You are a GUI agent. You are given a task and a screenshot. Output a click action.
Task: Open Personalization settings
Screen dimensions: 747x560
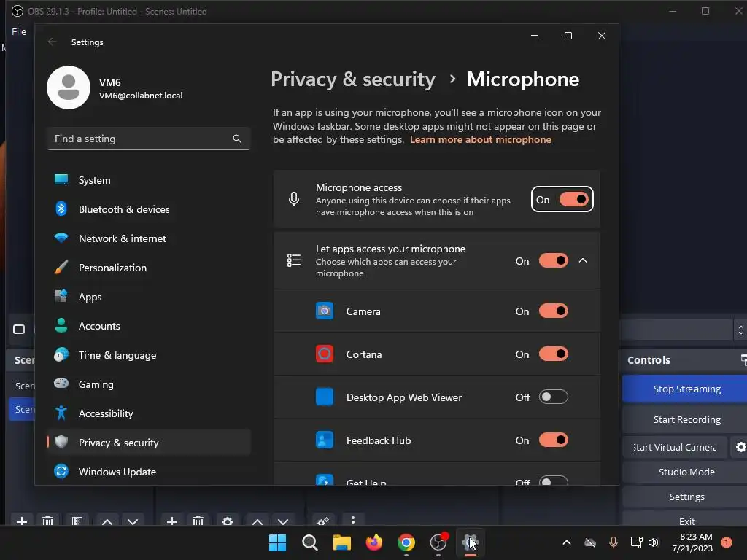point(149,268)
